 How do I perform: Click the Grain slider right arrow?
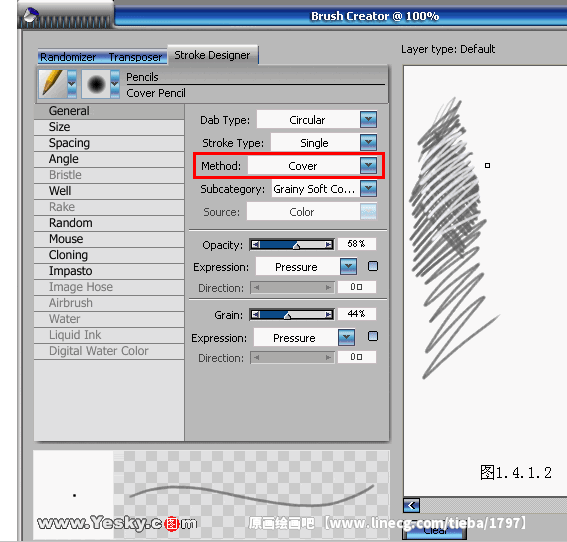point(329,315)
